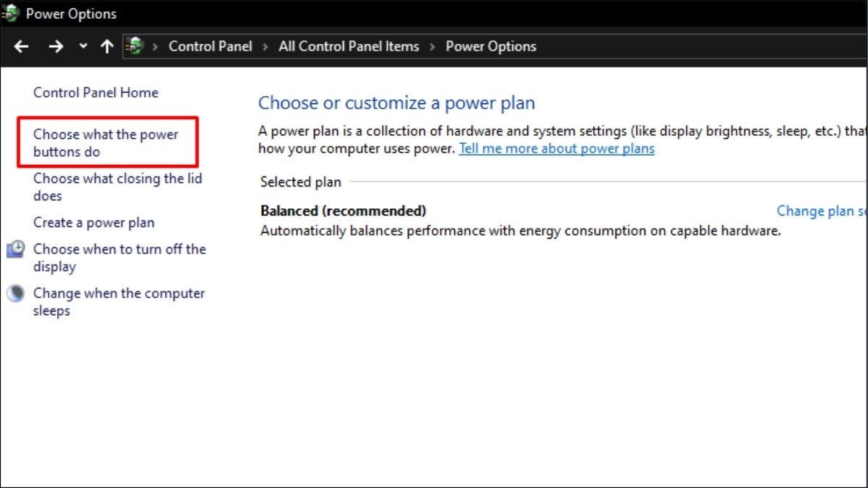Image resolution: width=868 pixels, height=488 pixels.
Task: Navigate to Control Panel via breadcrumb
Action: pos(210,46)
